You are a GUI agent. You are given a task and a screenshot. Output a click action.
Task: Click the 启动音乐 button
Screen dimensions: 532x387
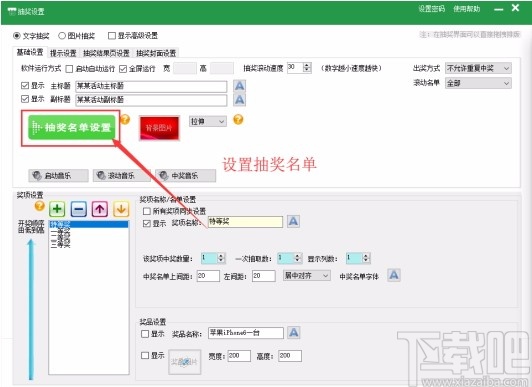click(58, 176)
